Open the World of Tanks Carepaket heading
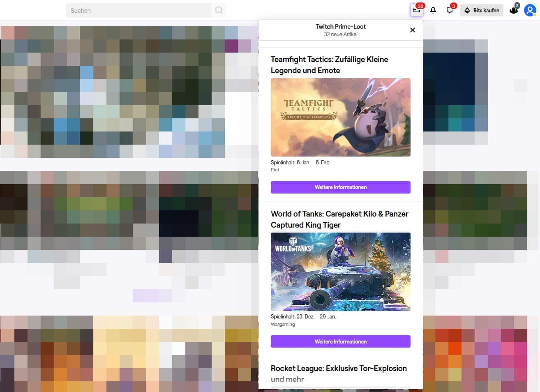 (x=339, y=219)
